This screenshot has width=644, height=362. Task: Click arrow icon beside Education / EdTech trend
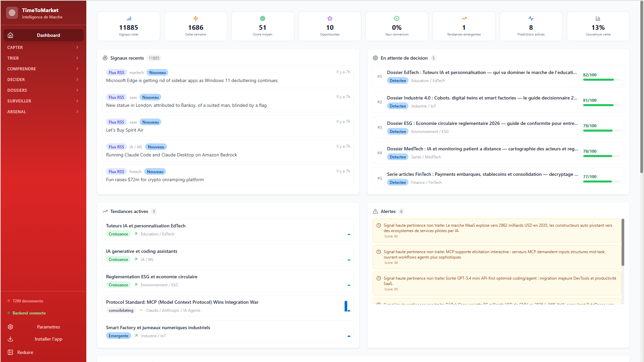click(x=136, y=234)
